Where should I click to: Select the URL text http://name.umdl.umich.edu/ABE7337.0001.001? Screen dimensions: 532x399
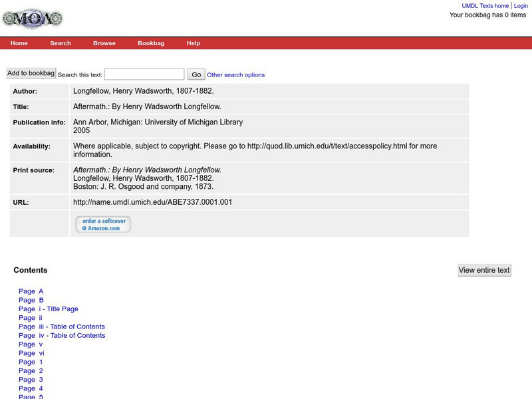point(153,202)
